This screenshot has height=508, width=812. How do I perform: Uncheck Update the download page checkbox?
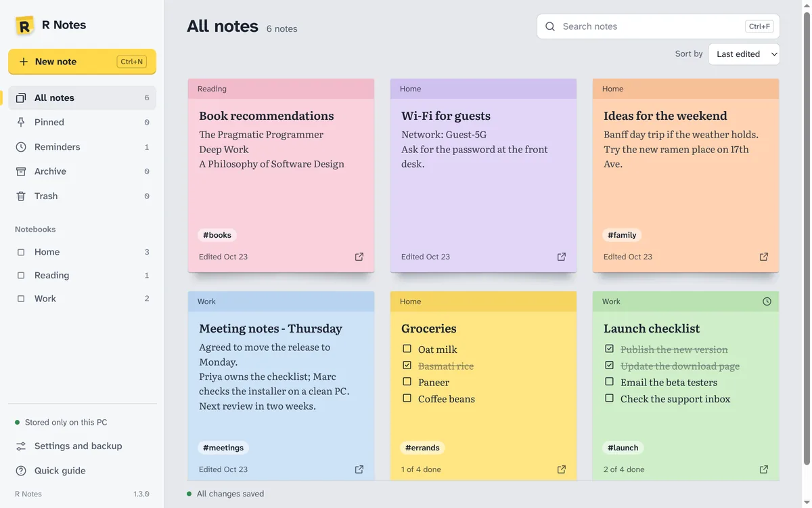609,365
